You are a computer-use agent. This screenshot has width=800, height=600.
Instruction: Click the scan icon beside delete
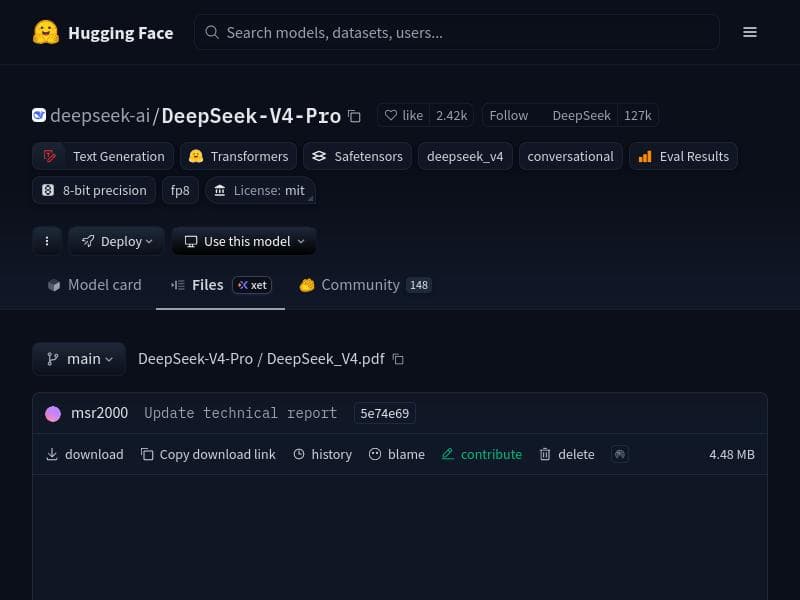click(620, 454)
